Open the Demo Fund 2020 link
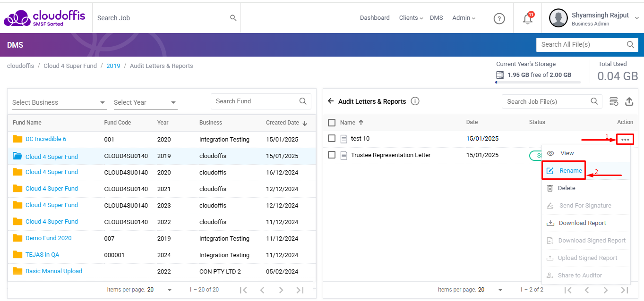The width and height of the screenshot is (644, 301). (x=49, y=238)
